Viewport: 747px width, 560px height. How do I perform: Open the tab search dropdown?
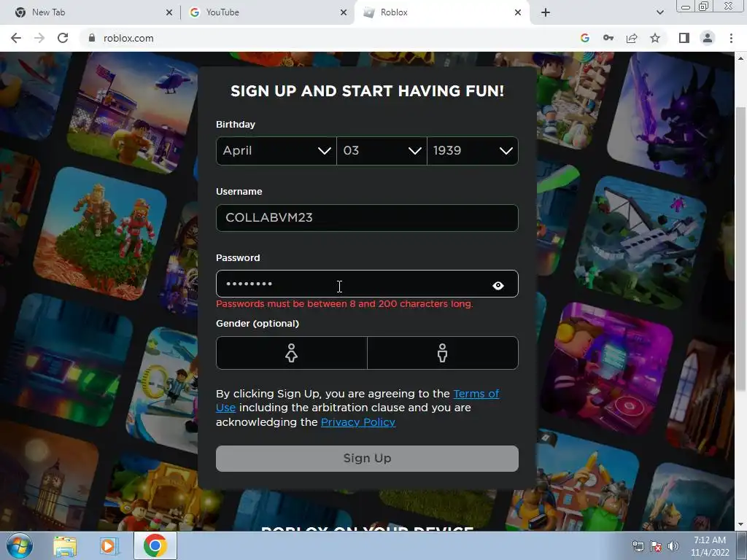[x=659, y=12]
